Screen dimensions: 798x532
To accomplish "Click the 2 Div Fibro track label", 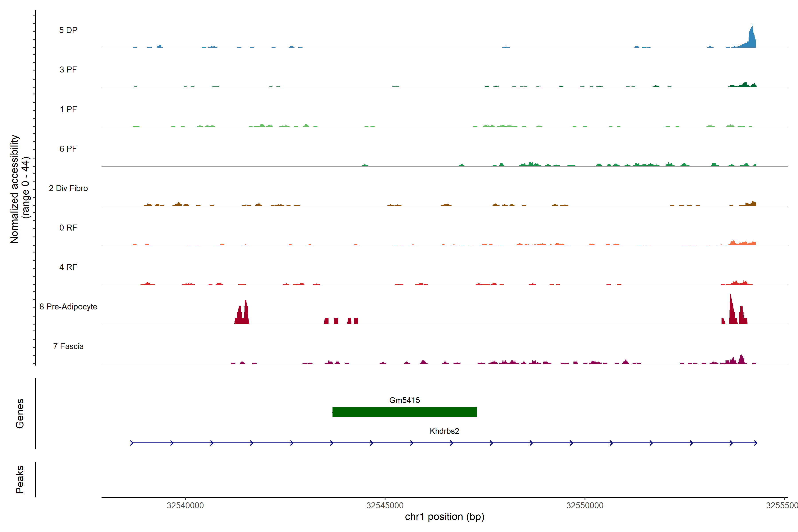I will point(68,188).
